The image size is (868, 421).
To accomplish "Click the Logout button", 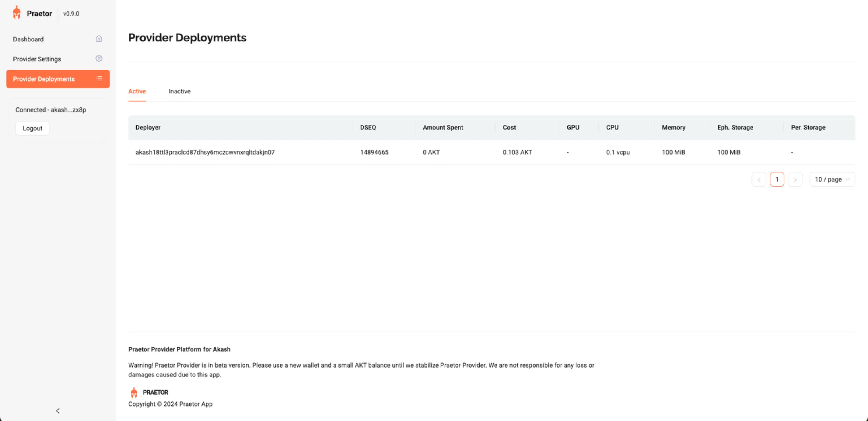I will [x=32, y=128].
